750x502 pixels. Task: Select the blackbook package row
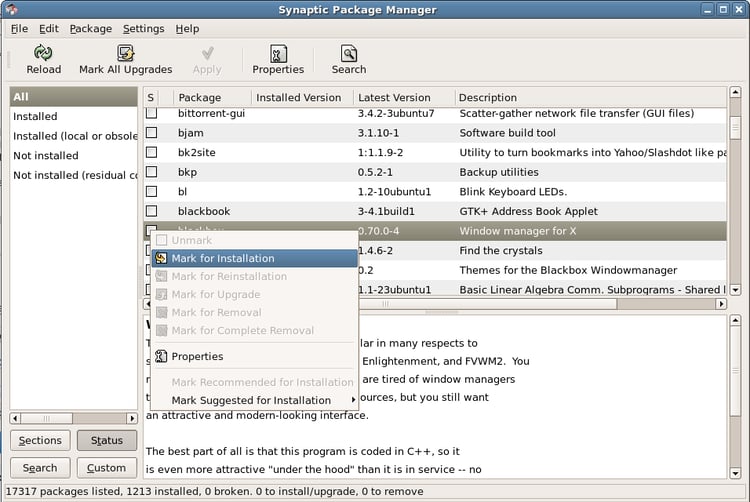(x=435, y=211)
